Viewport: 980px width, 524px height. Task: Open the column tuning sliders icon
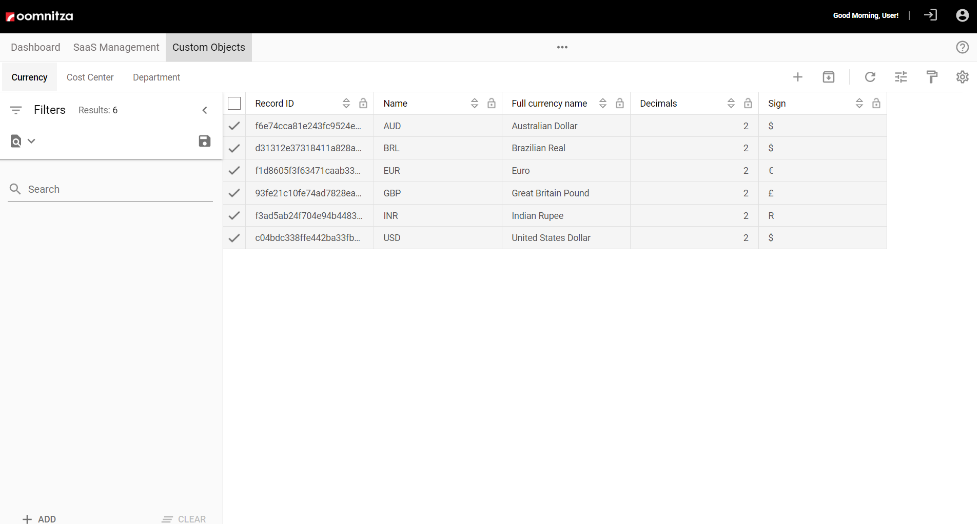click(900, 77)
